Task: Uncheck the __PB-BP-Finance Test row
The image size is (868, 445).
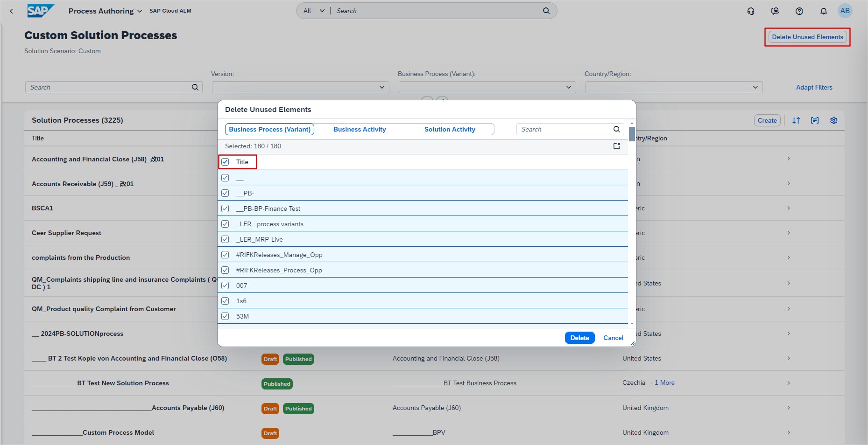Action: click(225, 209)
